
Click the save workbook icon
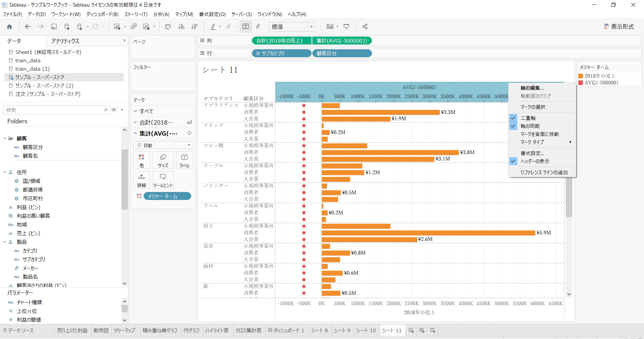[54, 26]
